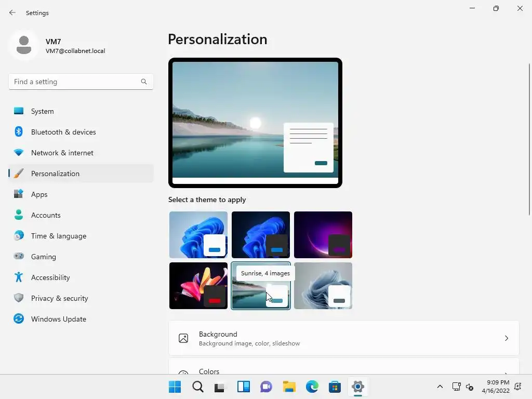Screen dimensions: 532x399
Task: Open the Background settings row
Action: pos(344,338)
